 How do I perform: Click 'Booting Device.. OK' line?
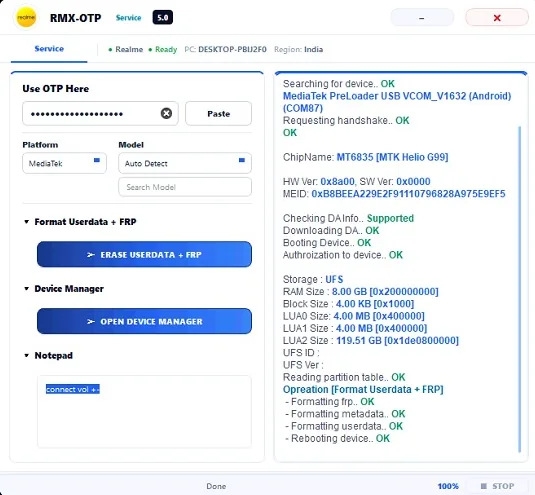[x=327, y=243]
